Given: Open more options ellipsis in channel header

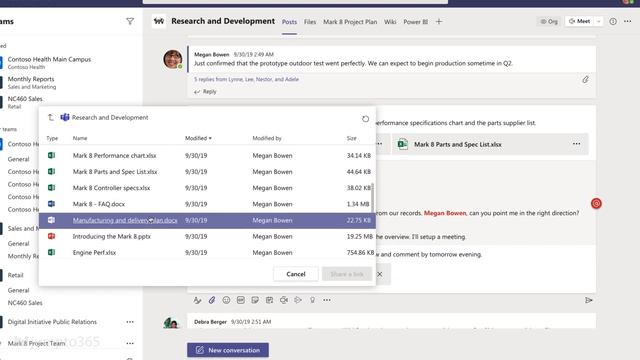Looking at the screenshot, I should (627, 21).
